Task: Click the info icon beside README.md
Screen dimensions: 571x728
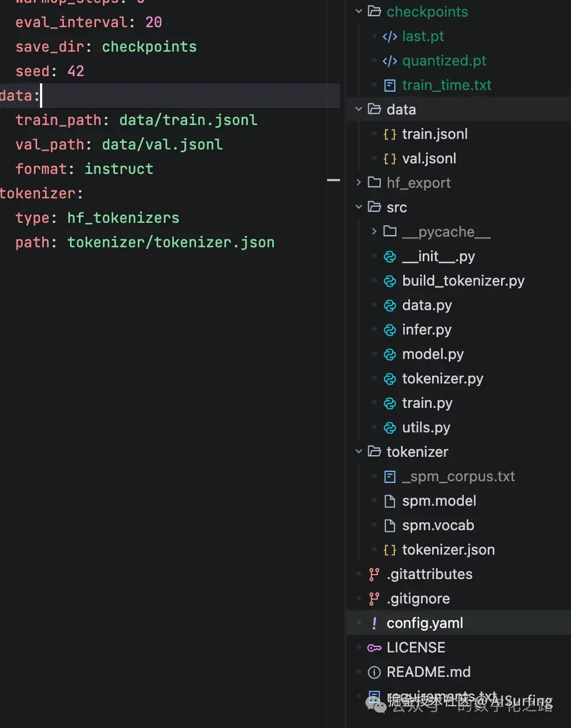Action: pyautogui.click(x=374, y=672)
